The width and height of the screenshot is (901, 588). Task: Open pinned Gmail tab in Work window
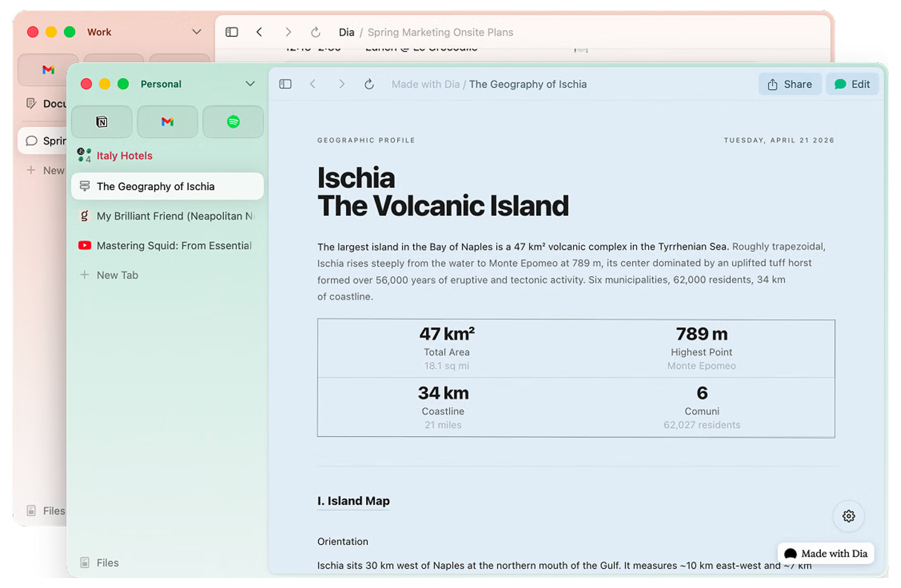click(48, 69)
